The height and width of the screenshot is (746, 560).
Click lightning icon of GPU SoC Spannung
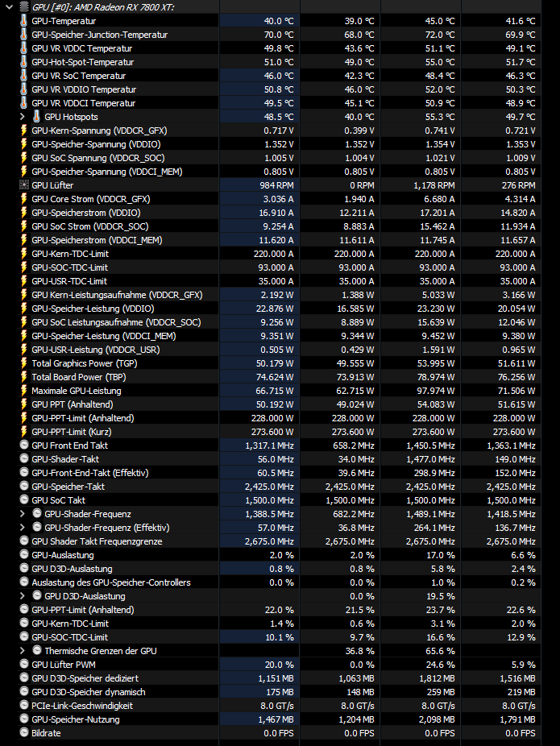pyautogui.click(x=24, y=158)
